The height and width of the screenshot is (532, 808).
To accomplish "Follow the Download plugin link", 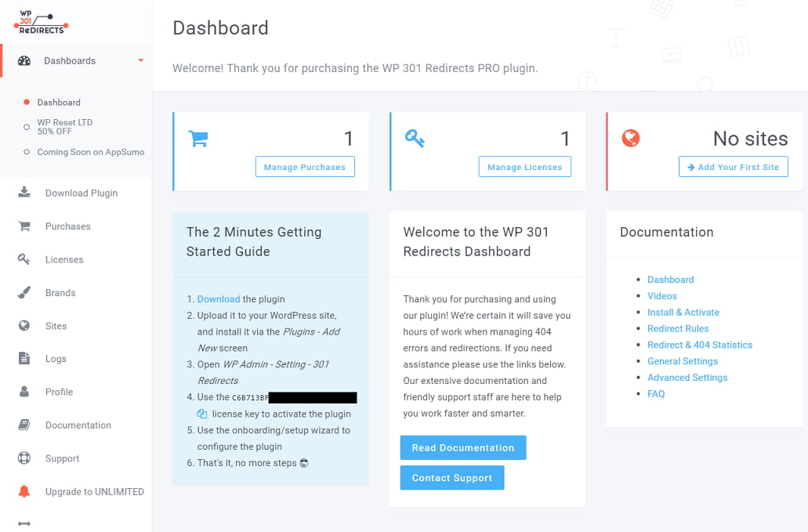I will pos(219,299).
